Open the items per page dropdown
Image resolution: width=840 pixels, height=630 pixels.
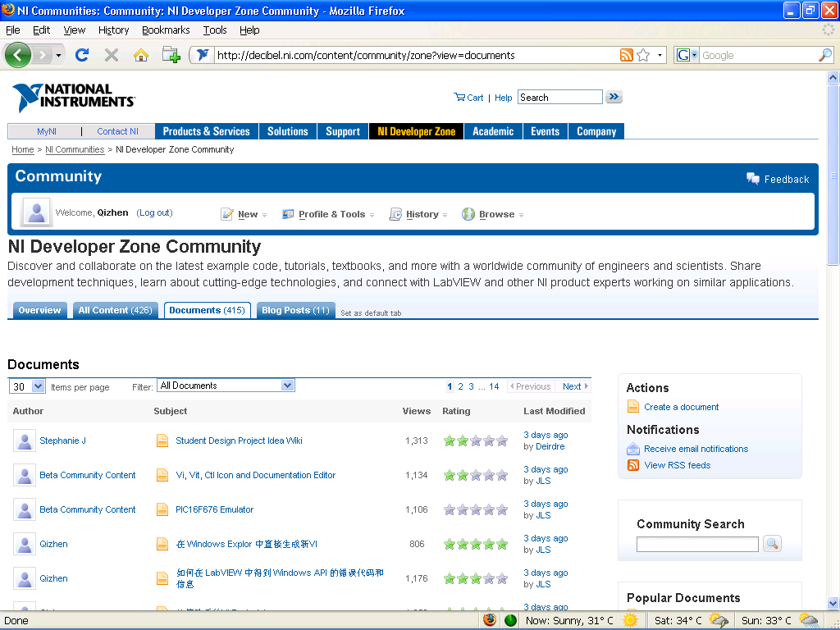coord(27,386)
